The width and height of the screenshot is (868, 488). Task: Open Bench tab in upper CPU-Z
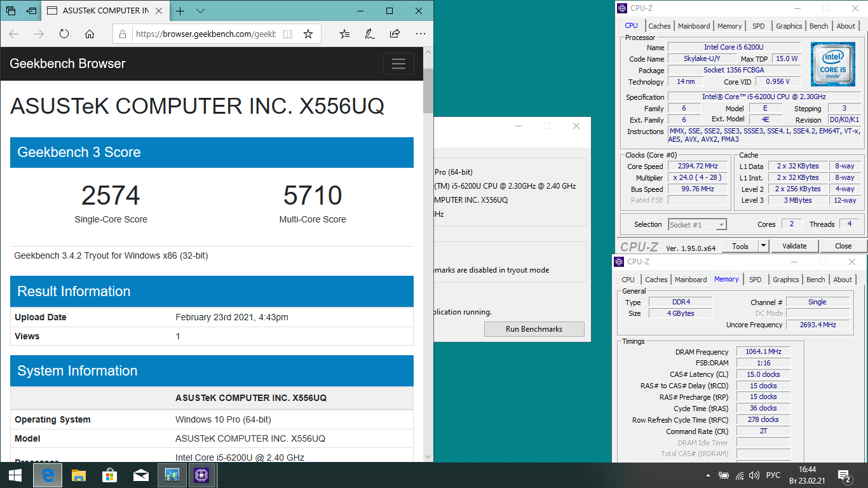pos(819,26)
